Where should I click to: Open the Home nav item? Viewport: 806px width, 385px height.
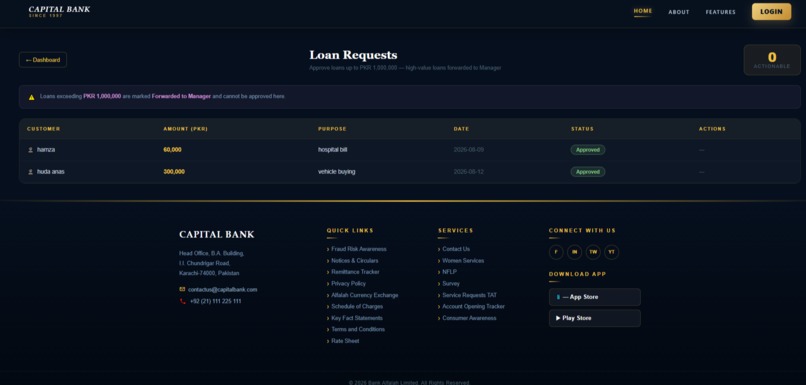tap(643, 11)
